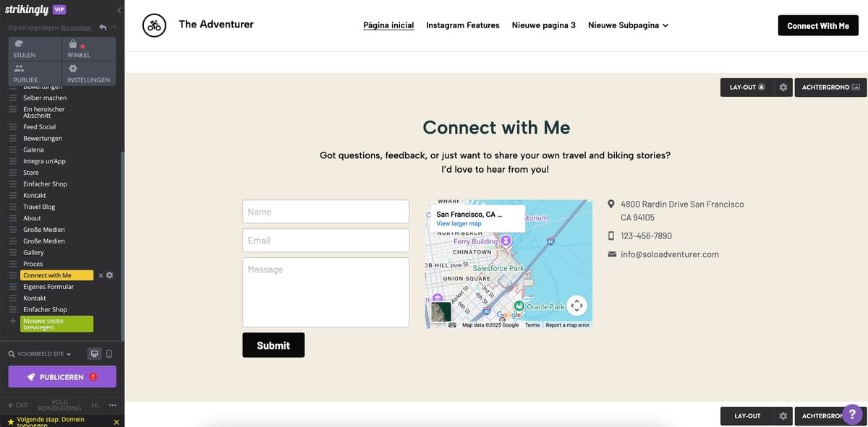868x427 pixels.
Task: Open Connect with Me section settings gear
Action: pyautogui.click(x=110, y=275)
